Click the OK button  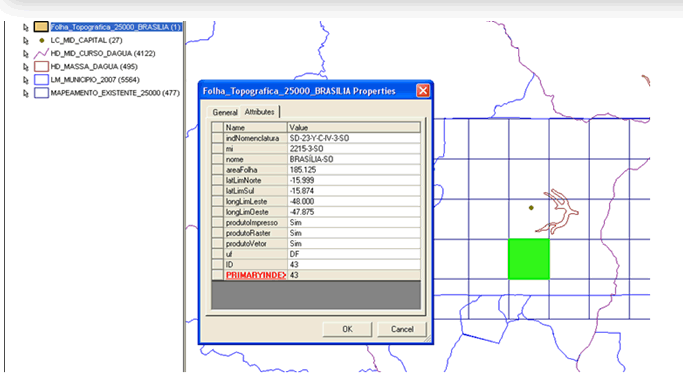point(347,329)
